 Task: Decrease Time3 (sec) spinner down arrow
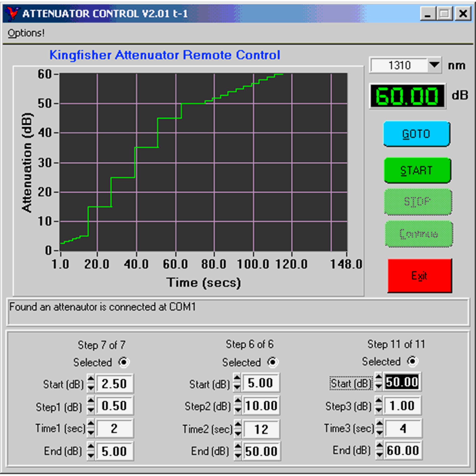(380, 433)
